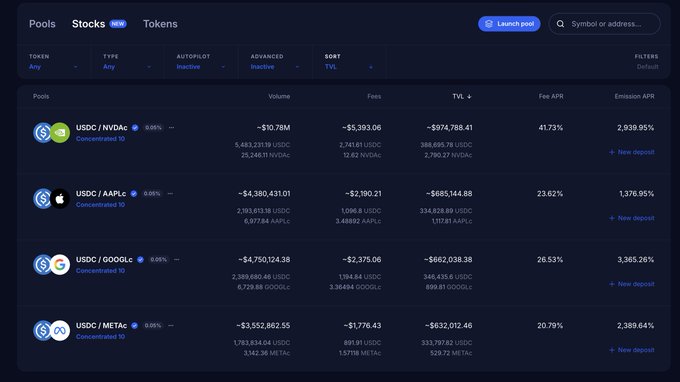
Task: Open the Token filter dropdown
Action: pos(53,62)
